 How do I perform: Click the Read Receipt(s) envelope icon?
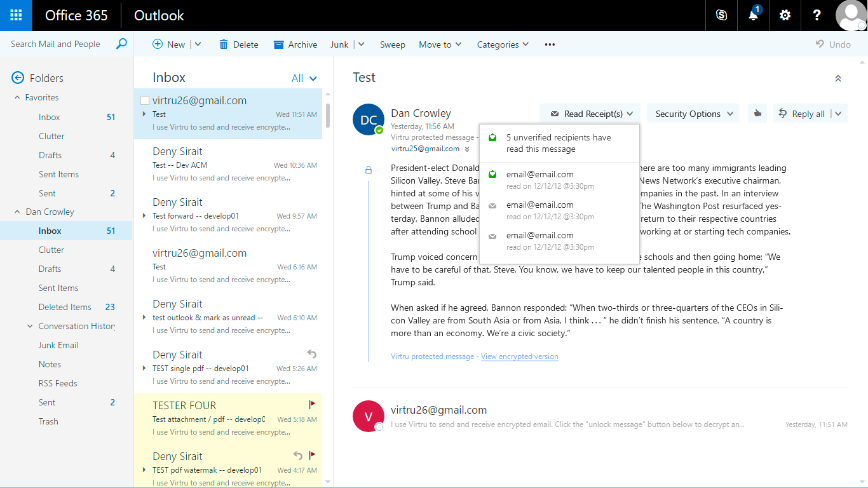pos(555,114)
